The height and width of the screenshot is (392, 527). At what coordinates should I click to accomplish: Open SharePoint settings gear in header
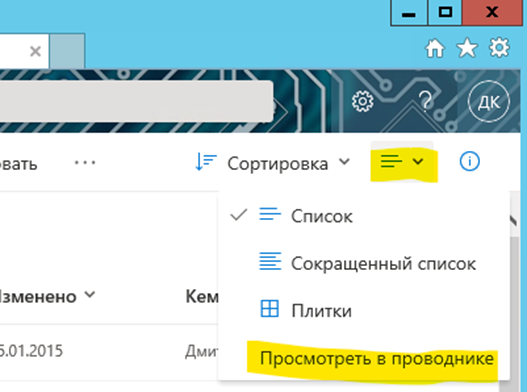pyautogui.click(x=362, y=101)
